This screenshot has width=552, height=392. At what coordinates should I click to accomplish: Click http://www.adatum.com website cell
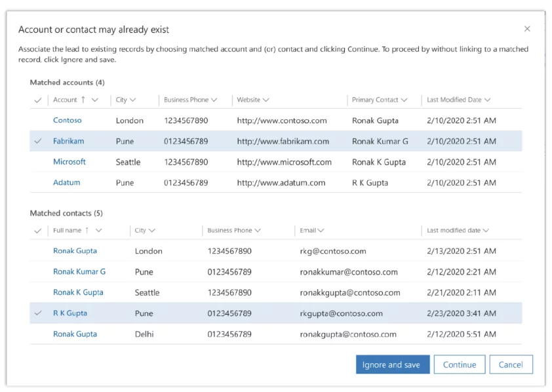281,183
